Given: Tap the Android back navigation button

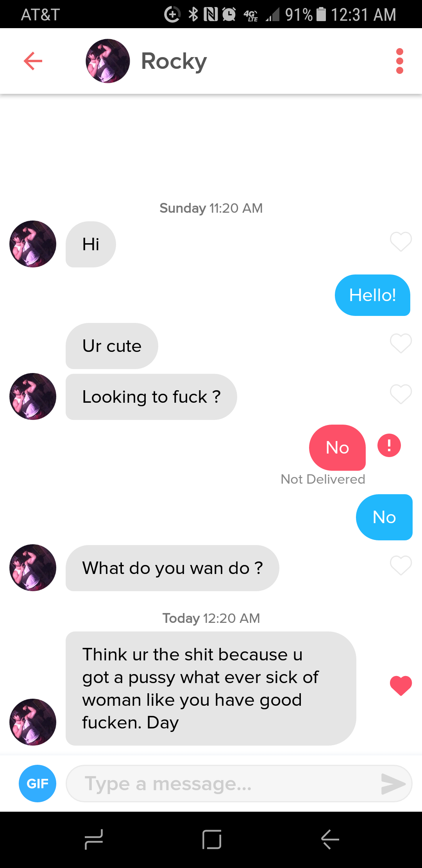Looking at the screenshot, I should 330,839.
